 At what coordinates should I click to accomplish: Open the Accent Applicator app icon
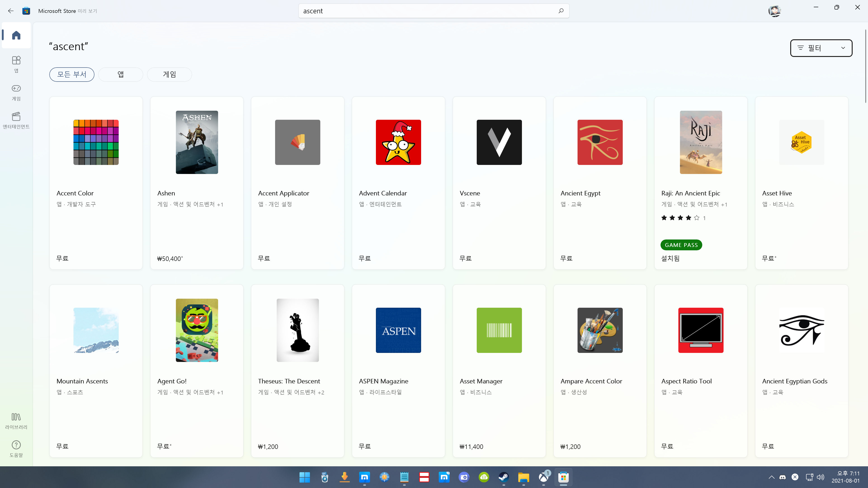pyautogui.click(x=297, y=142)
